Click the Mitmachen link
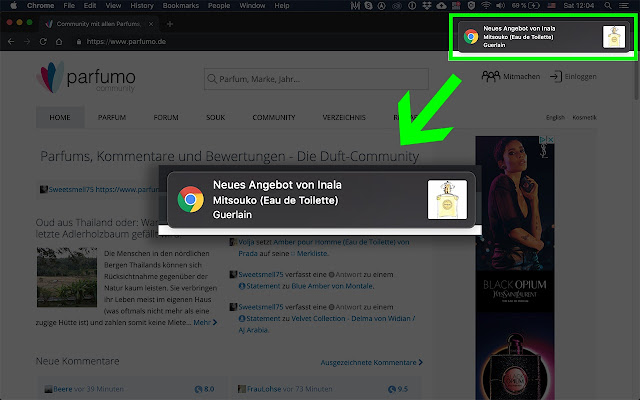Image resolution: width=640 pixels, height=400 pixels. click(521, 76)
